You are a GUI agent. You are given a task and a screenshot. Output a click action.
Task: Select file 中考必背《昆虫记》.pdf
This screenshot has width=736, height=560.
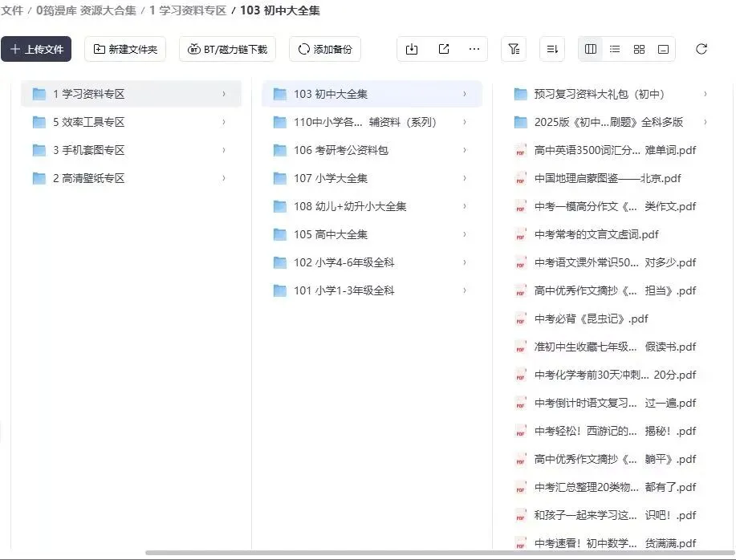612,319
